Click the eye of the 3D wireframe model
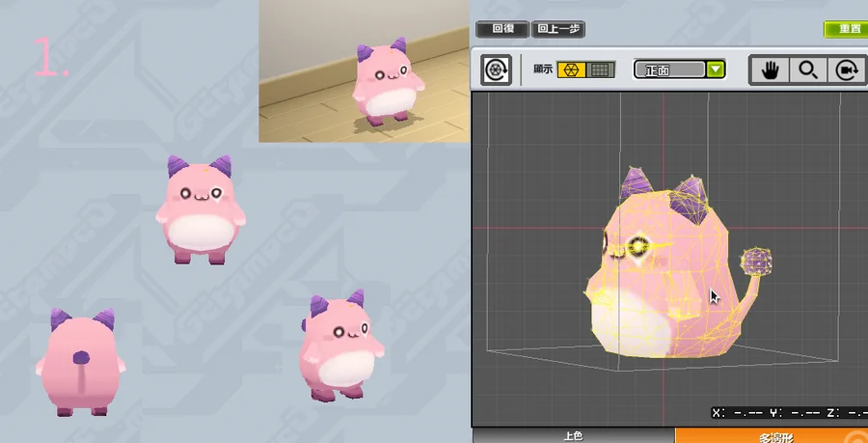868x443 pixels. pyautogui.click(x=639, y=245)
